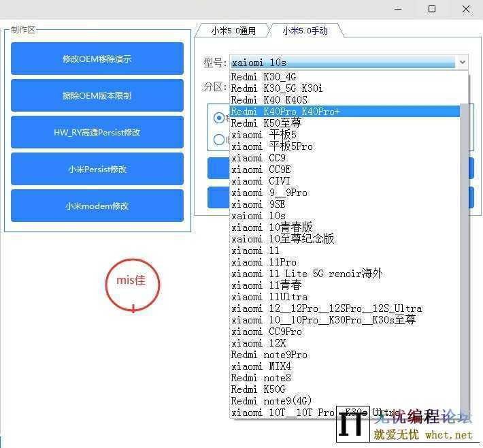Maximize the application window
Screen dimensions: 483x448
pos(432,9)
